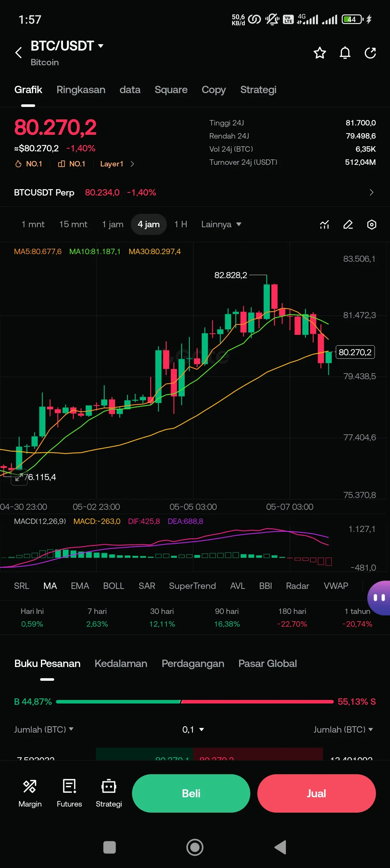Open Lainnya timeframe dropdown
The image size is (390, 868).
[x=221, y=224]
